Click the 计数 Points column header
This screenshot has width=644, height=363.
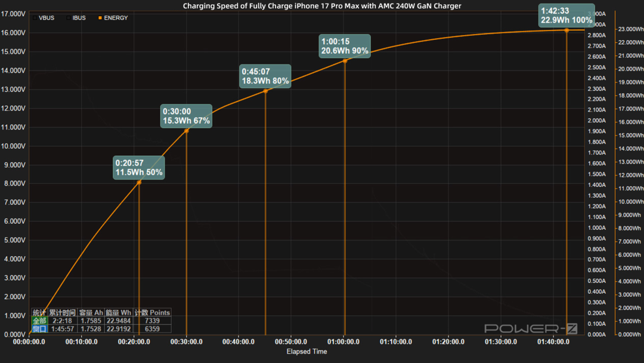(x=152, y=312)
